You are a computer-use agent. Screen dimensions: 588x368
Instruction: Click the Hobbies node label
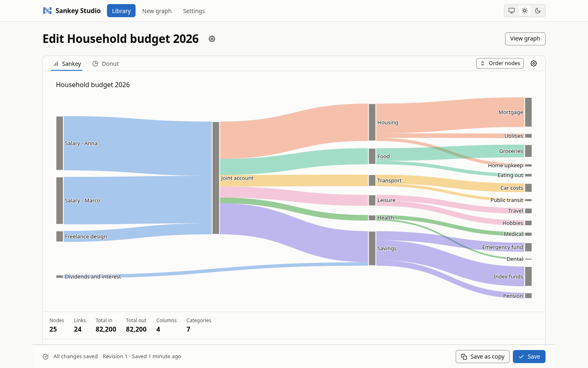coord(512,223)
